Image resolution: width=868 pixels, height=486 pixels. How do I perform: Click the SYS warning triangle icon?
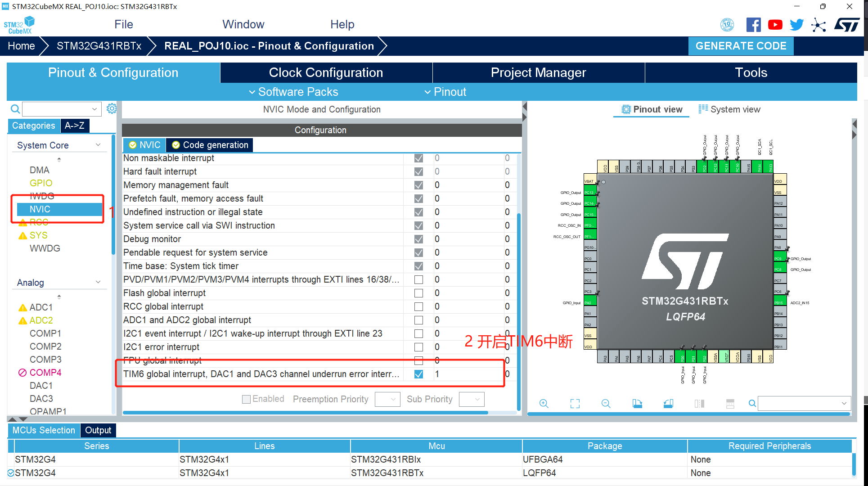click(x=22, y=236)
